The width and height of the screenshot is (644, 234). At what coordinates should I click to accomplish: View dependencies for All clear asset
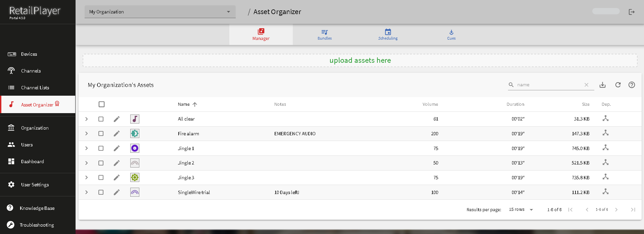605,119
